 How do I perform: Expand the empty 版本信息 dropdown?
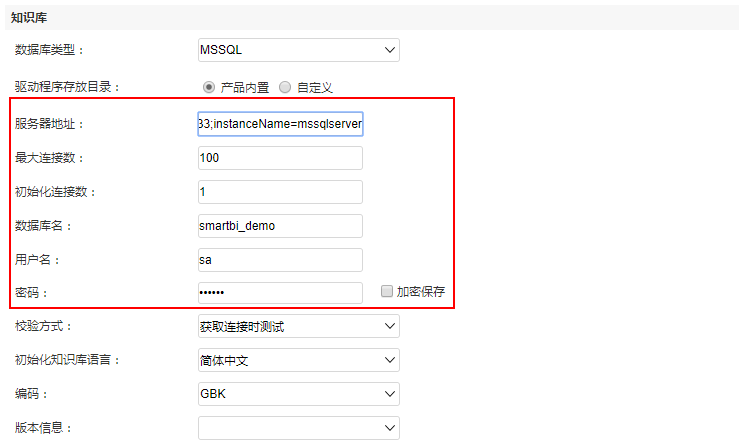coord(298,428)
